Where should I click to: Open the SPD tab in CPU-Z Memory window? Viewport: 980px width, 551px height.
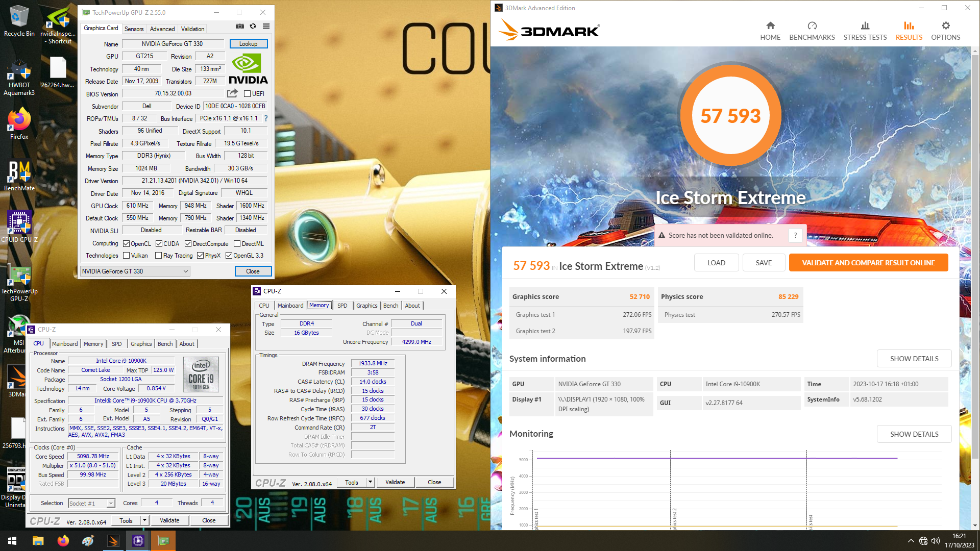342,306
